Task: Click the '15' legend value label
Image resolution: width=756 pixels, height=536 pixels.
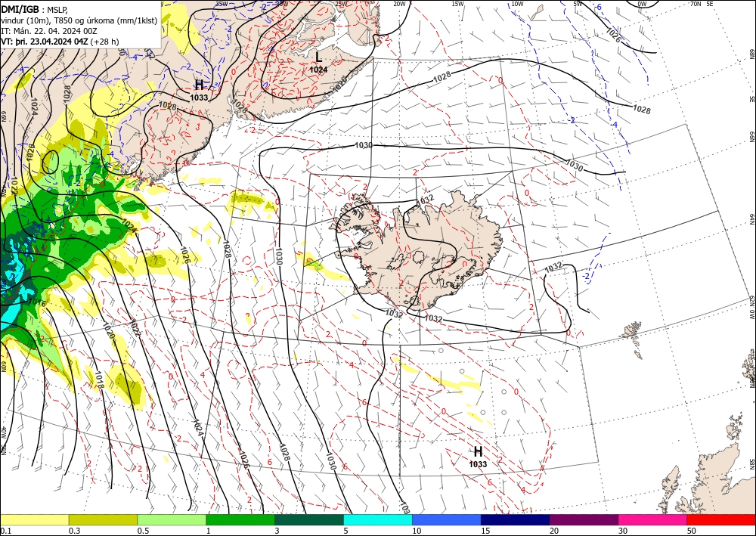Action: coord(485,531)
